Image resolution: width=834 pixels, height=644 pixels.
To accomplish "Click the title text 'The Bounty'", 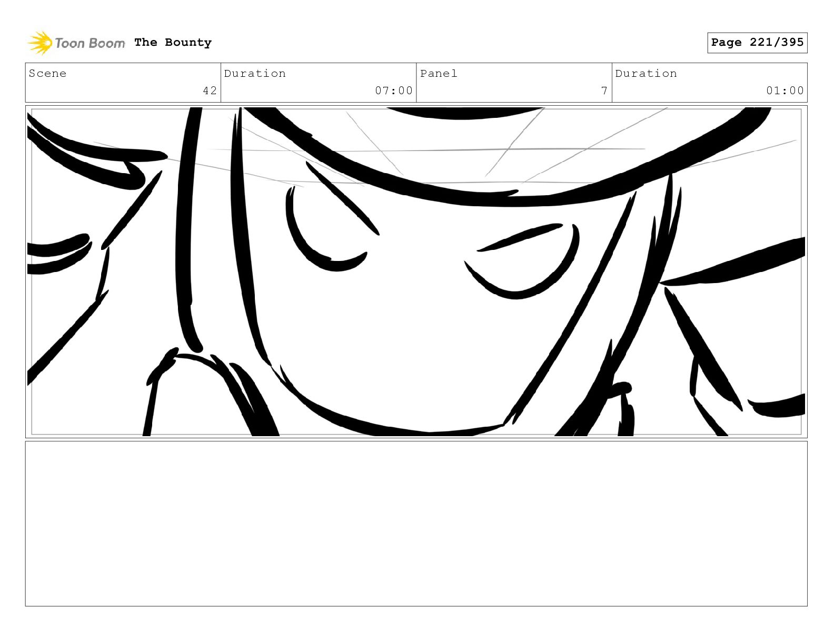I will tap(173, 43).
